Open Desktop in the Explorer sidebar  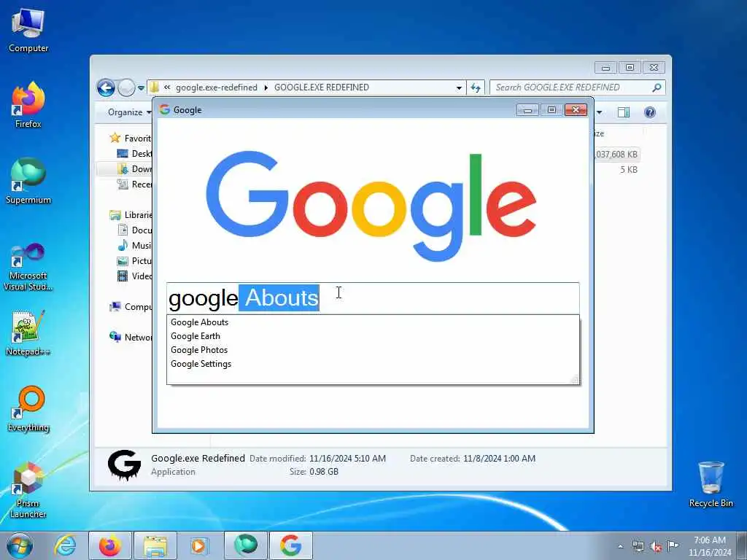pyautogui.click(x=134, y=153)
